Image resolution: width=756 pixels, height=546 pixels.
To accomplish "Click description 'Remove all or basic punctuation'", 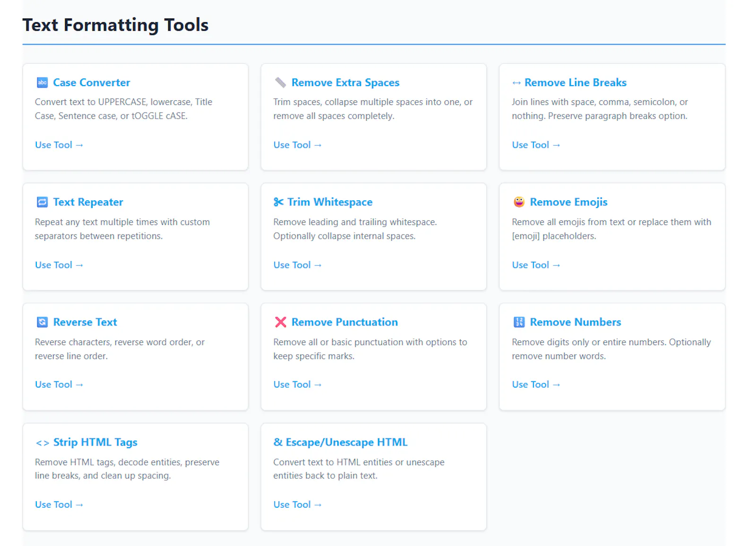I will (370, 349).
